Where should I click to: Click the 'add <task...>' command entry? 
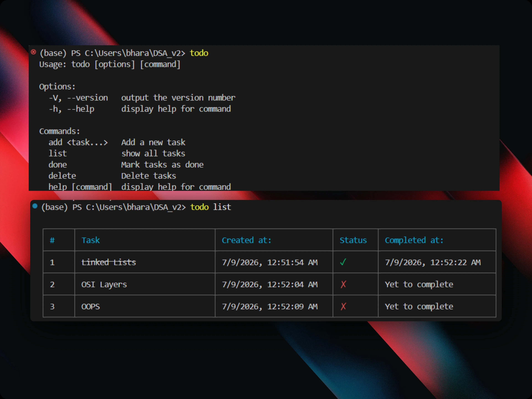pyautogui.click(x=78, y=142)
